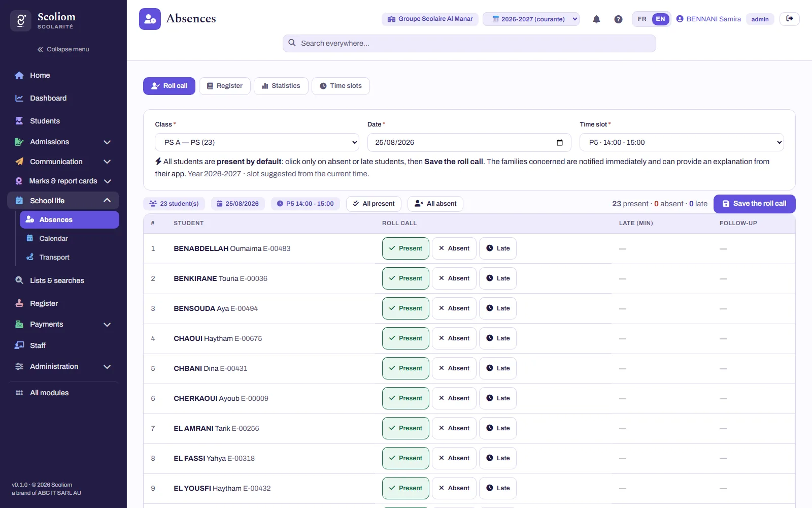Mark BENABDELLAH Oumaima as Absent
This screenshot has width=812, height=508.
click(454, 248)
